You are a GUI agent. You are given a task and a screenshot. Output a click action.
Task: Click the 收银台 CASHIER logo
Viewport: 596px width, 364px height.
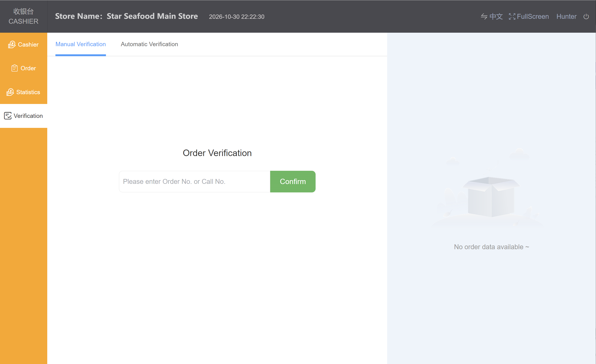point(24,16)
